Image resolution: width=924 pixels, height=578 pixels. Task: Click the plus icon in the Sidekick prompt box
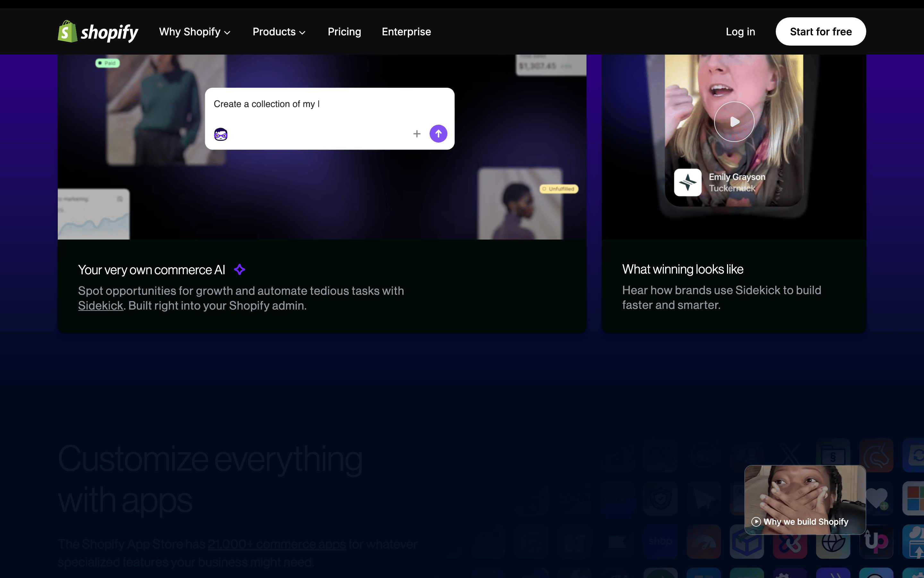(x=417, y=134)
